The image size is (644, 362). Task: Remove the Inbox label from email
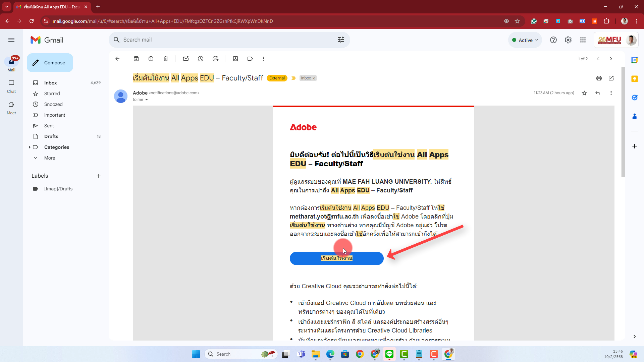314,78
